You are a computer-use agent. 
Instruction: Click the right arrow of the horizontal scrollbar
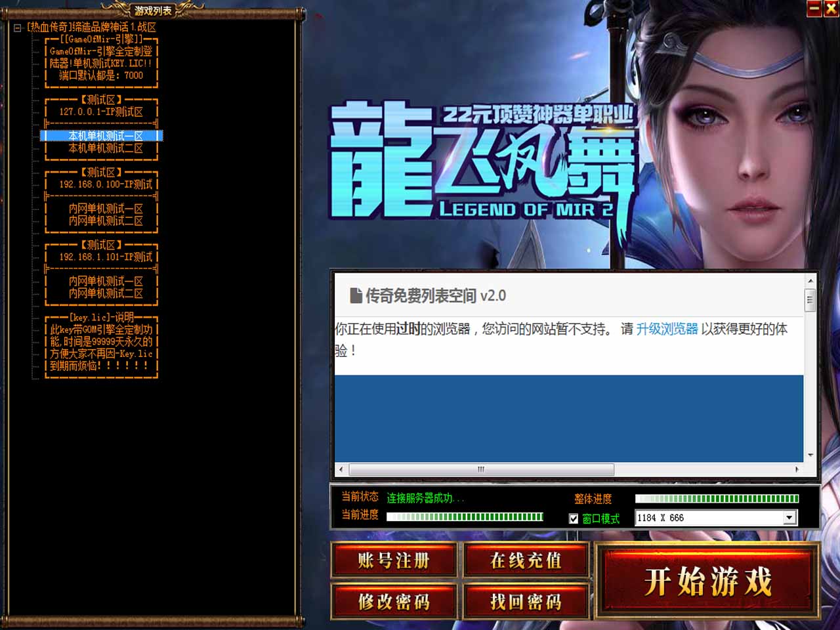[797, 469]
